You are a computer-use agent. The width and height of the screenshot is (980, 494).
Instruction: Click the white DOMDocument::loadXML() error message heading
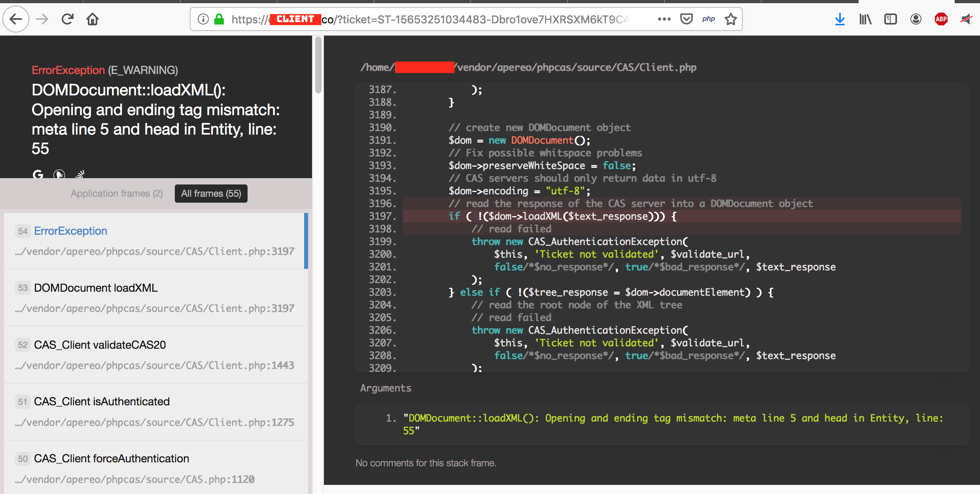[156, 119]
